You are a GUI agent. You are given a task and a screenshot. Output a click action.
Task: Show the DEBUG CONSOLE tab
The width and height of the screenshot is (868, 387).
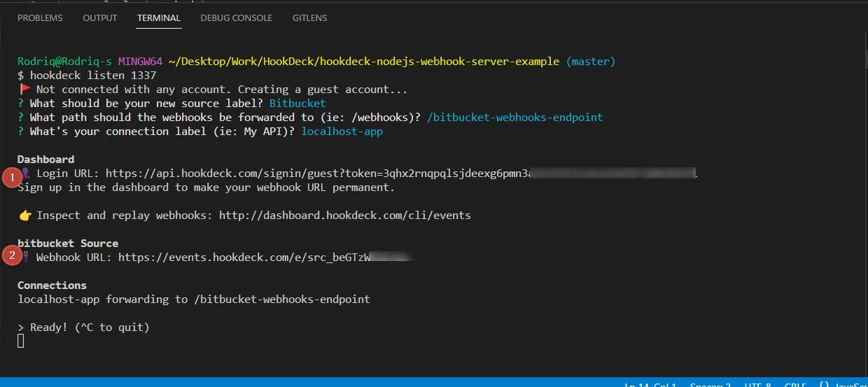[x=237, y=17]
